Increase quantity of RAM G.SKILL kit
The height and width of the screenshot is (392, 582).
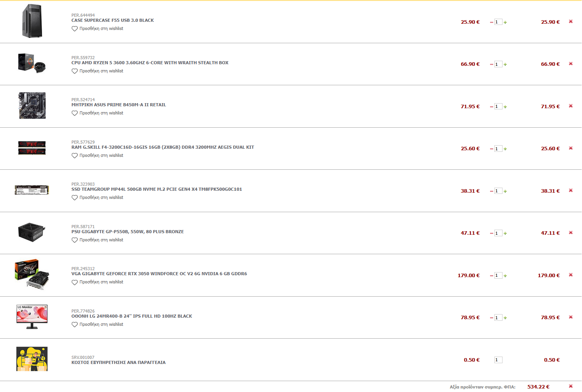pos(505,149)
